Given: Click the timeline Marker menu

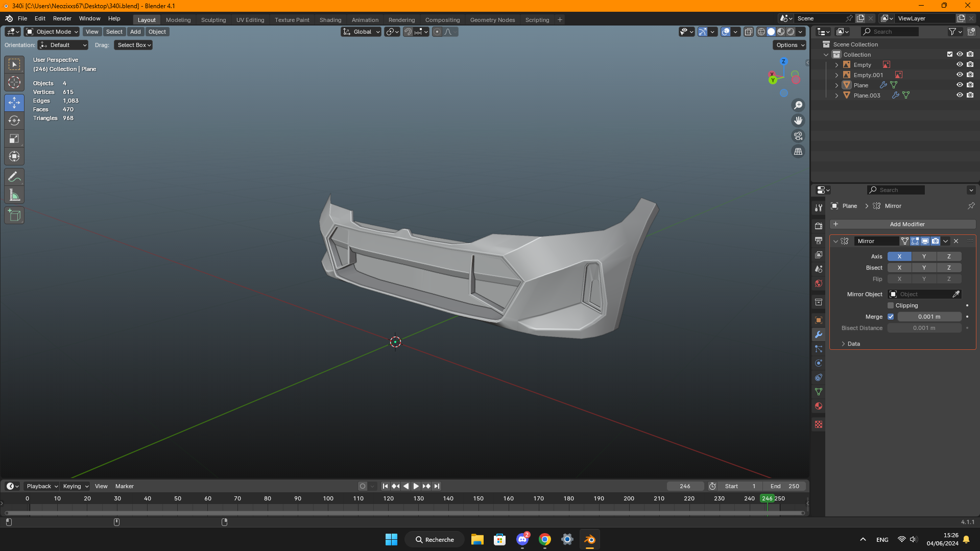Looking at the screenshot, I should click(124, 486).
